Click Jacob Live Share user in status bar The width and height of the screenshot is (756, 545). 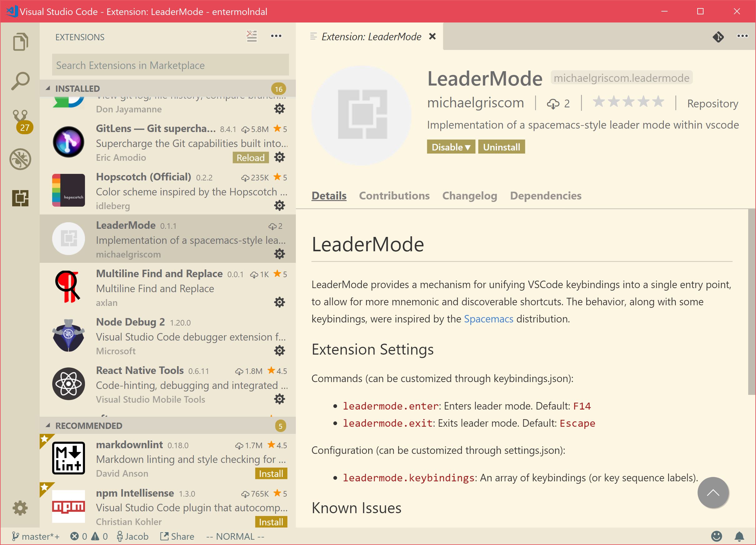132,536
